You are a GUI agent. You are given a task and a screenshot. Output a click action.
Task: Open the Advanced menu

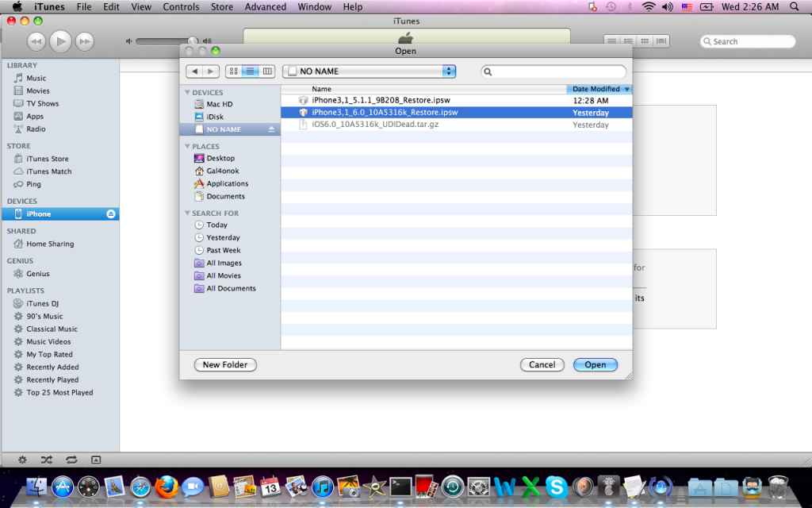(265, 6)
